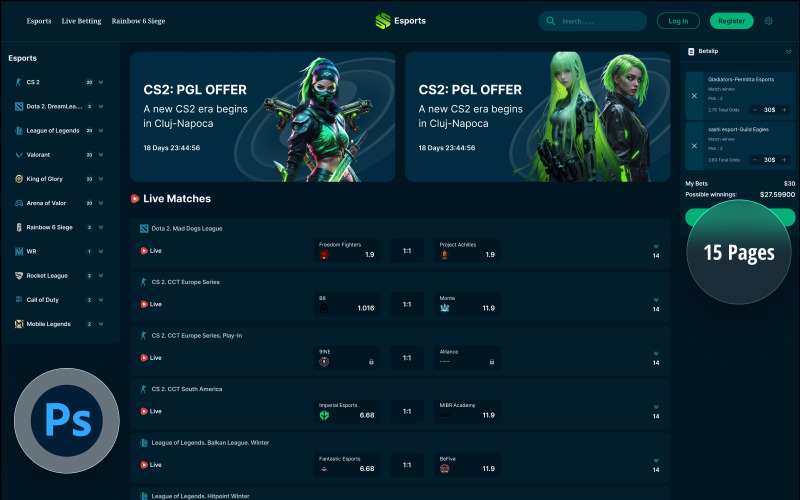This screenshot has height=500, width=800.
Task: Click the Dota 2 DreamLeague sidebar icon
Action: pos(19,106)
